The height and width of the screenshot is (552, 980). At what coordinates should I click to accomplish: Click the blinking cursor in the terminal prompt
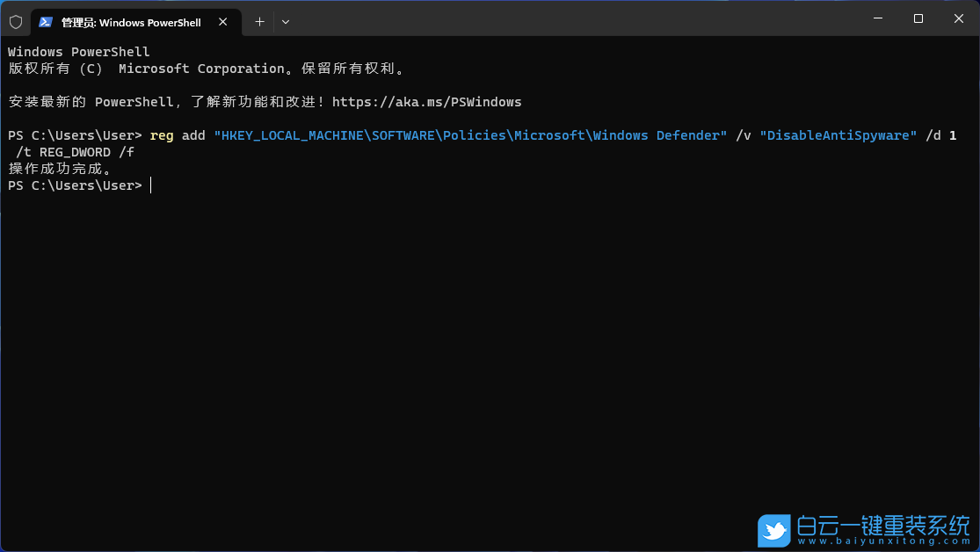(149, 185)
